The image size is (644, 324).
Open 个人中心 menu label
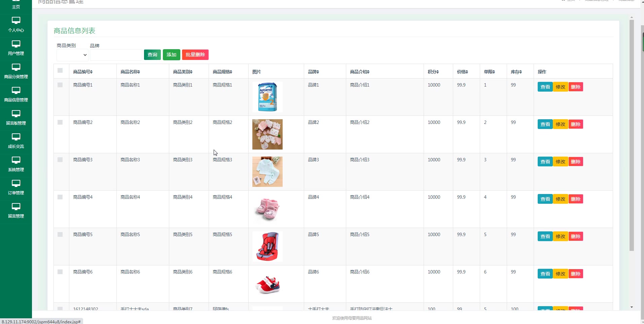16,30
